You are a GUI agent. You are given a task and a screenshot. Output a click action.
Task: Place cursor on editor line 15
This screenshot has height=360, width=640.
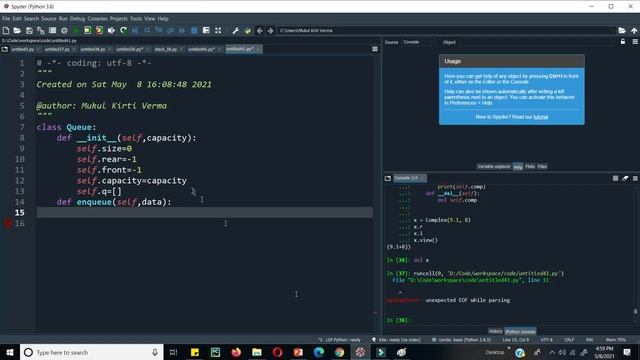coord(204,213)
